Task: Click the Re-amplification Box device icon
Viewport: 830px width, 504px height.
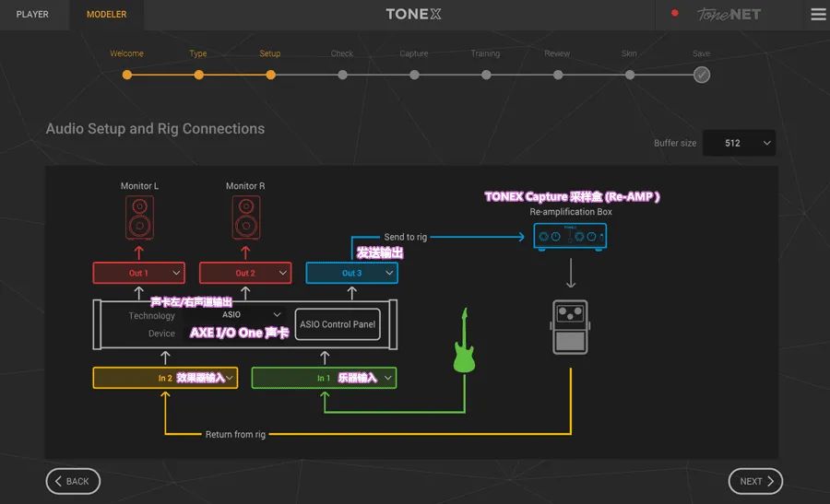Action: click(570, 237)
